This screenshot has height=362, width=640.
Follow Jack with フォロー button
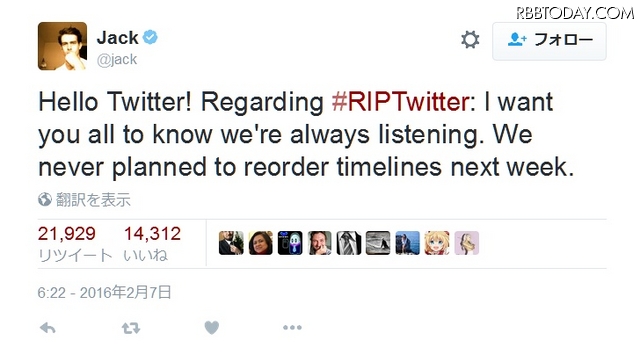click(x=549, y=42)
